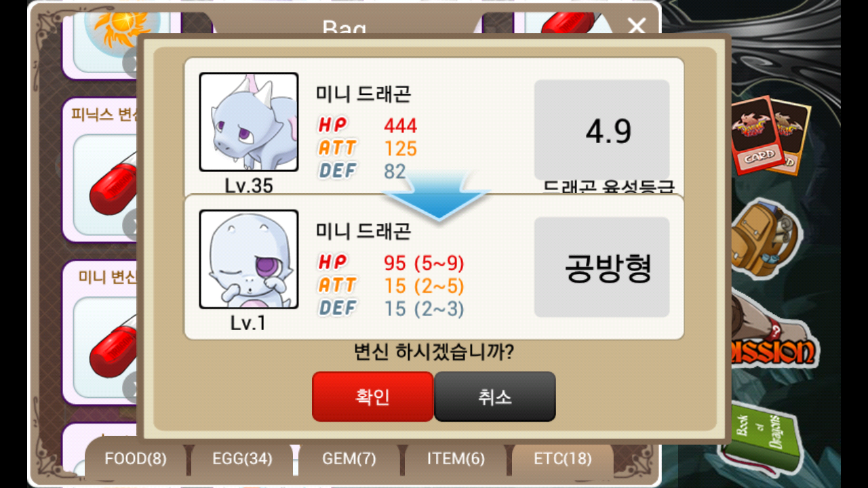Tap the Lv.1 baby dragon portrait
The width and height of the screenshot is (868, 488).
click(x=249, y=259)
